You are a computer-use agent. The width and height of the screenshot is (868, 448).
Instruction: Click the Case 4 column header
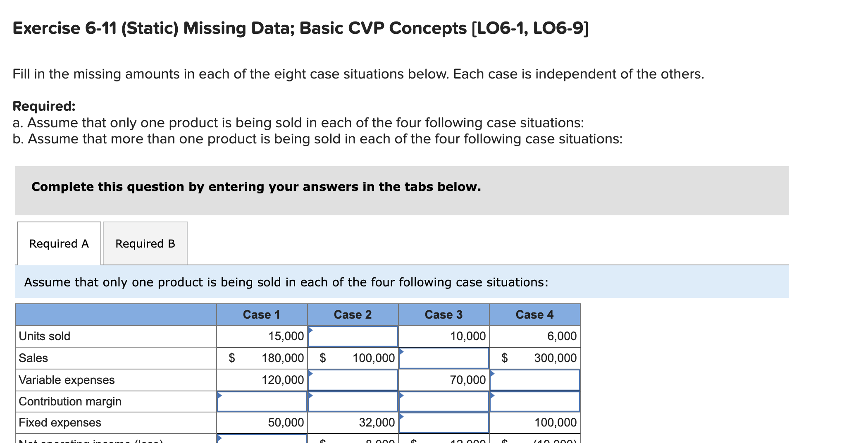(x=534, y=314)
